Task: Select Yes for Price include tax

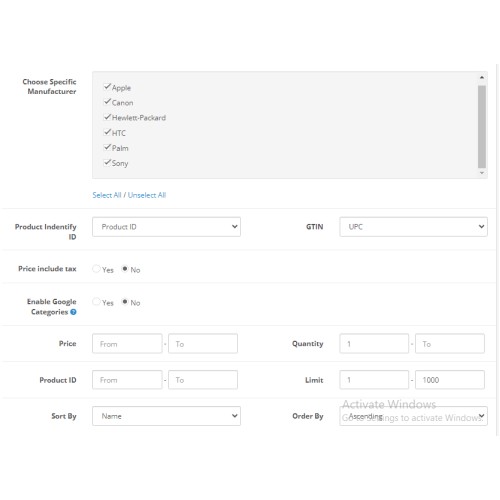Action: coord(96,269)
